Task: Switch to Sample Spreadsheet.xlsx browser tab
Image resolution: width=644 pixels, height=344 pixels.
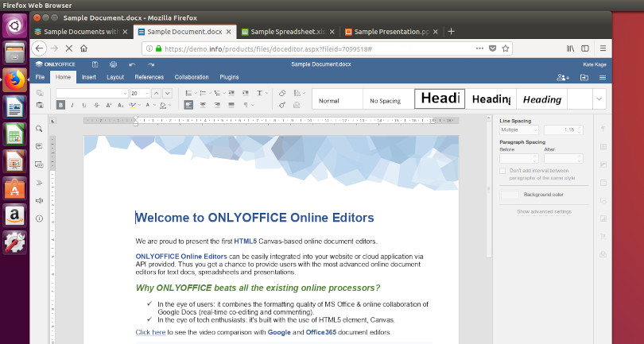Action: click(x=289, y=32)
